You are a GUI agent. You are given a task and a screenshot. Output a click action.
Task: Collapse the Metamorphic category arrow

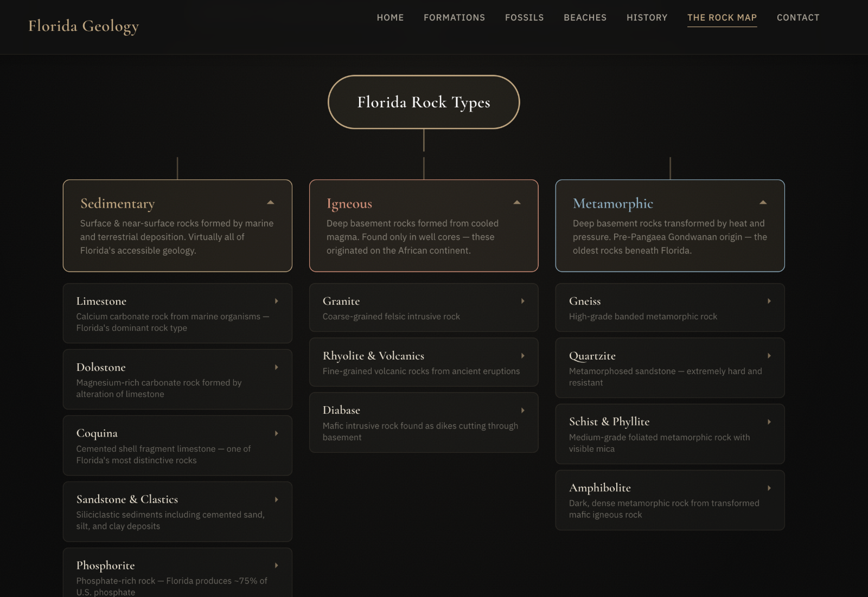pos(763,203)
